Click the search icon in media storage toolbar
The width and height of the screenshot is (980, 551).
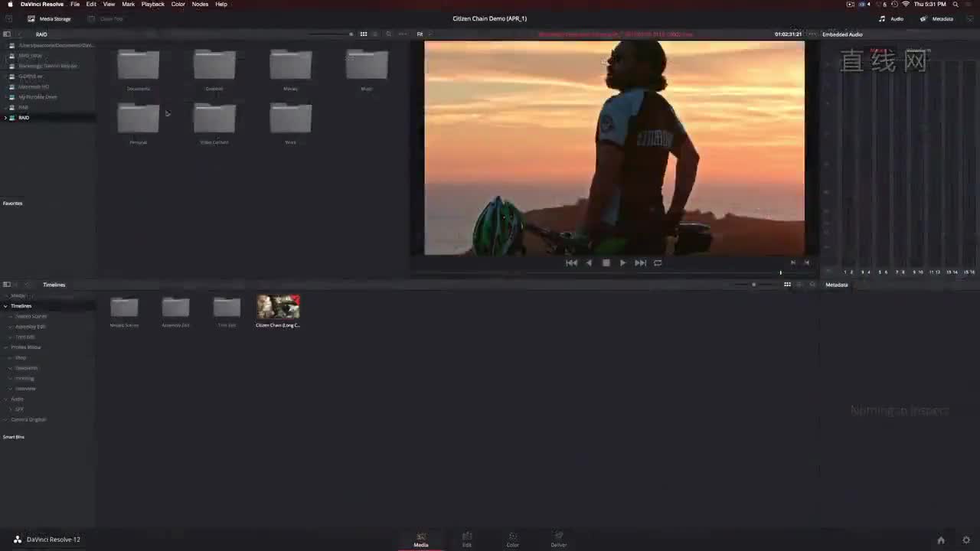(x=388, y=34)
